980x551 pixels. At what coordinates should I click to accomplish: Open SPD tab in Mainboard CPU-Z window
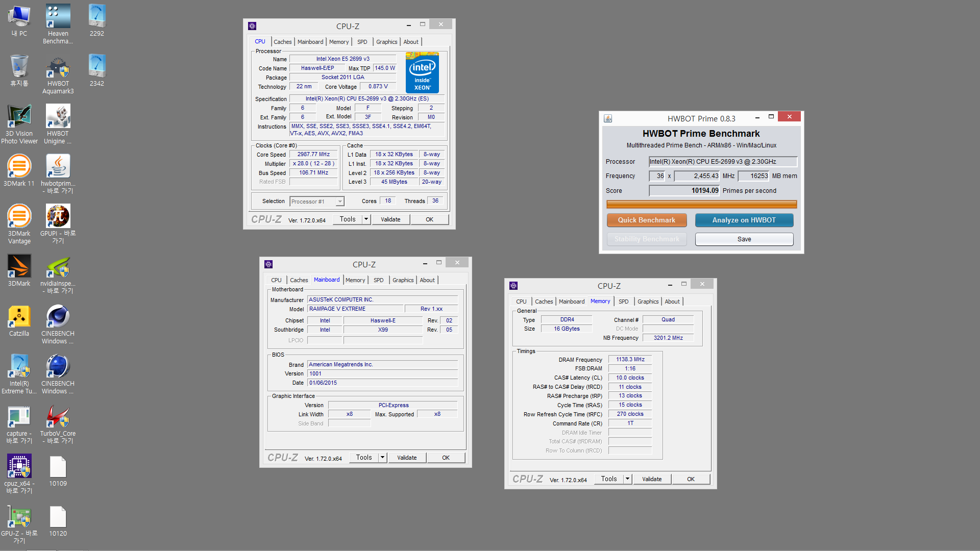click(x=378, y=280)
